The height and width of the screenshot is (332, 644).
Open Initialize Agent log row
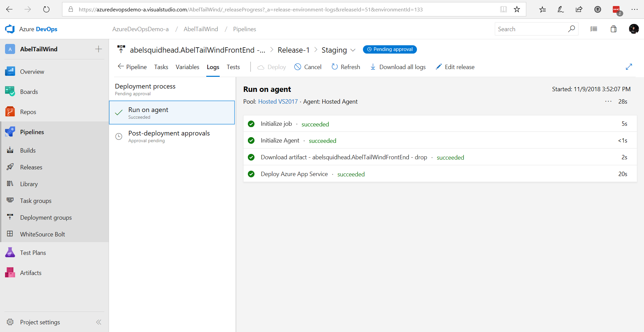[440, 141]
